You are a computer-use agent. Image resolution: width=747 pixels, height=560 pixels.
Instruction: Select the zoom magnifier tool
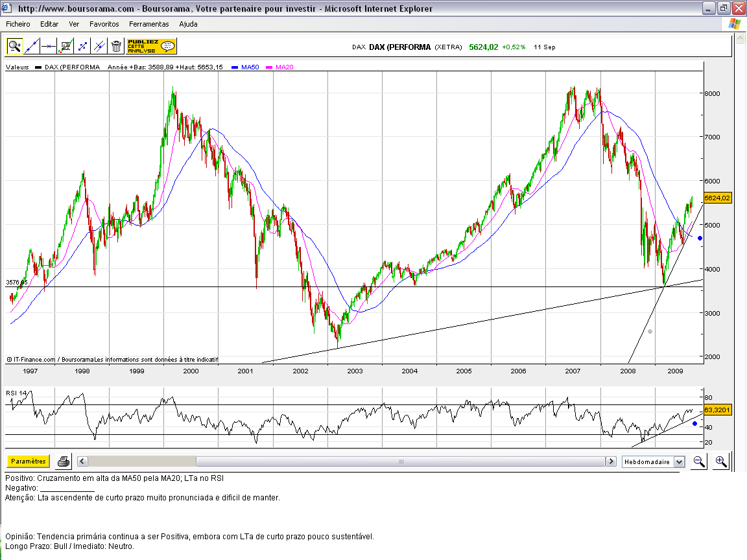[x=15, y=46]
